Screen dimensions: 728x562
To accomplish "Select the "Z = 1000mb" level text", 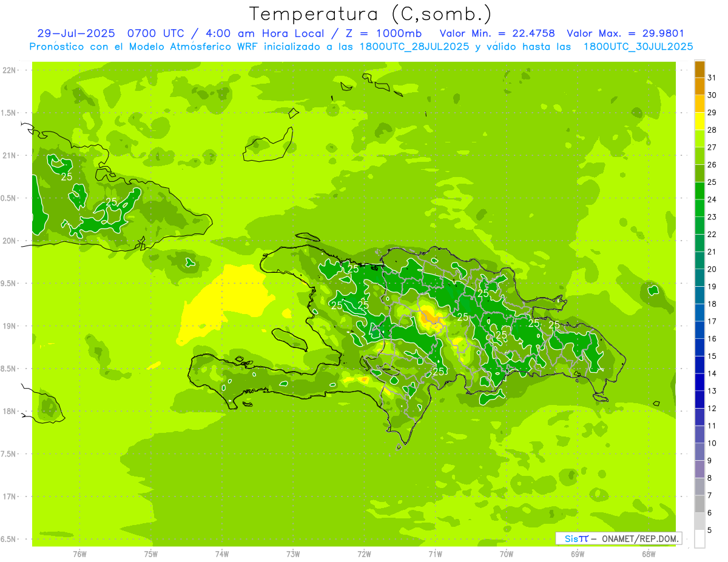I will coord(383,33).
